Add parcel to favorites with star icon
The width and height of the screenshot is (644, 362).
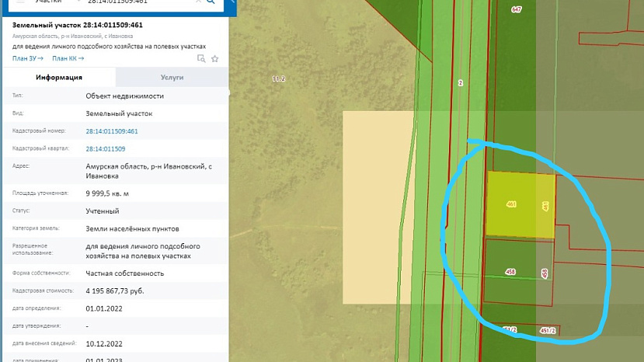[x=215, y=58]
